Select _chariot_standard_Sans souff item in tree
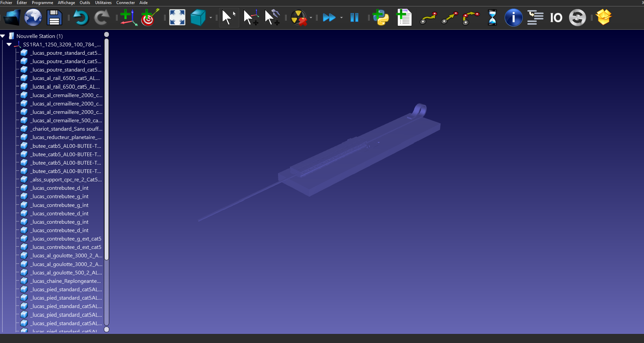 pyautogui.click(x=66, y=129)
